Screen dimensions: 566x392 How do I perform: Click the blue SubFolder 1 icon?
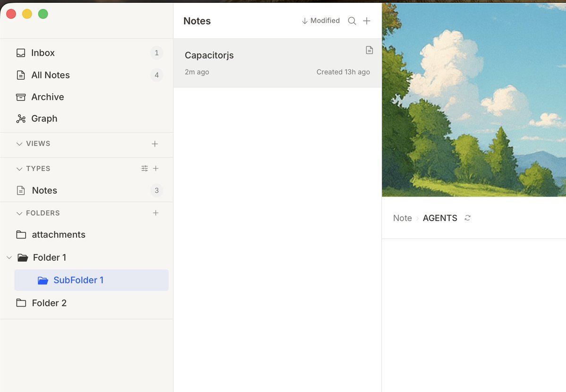(x=43, y=281)
